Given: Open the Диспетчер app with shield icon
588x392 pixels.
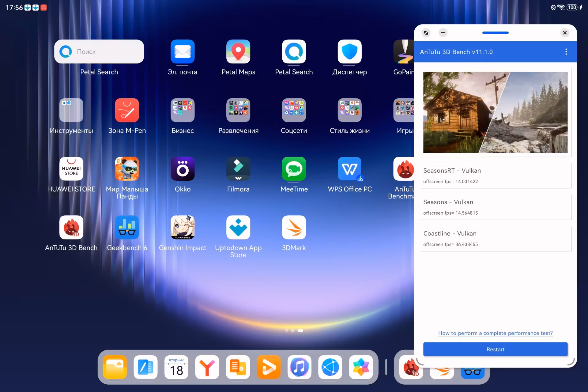Looking at the screenshot, I should coord(350,51).
